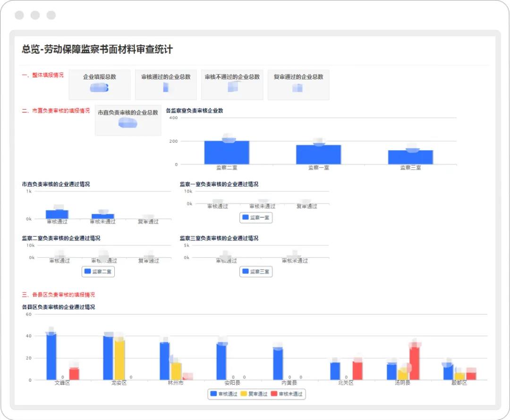Toggle the 监察二室 legend item
510x420 pixels.
[x=98, y=272]
